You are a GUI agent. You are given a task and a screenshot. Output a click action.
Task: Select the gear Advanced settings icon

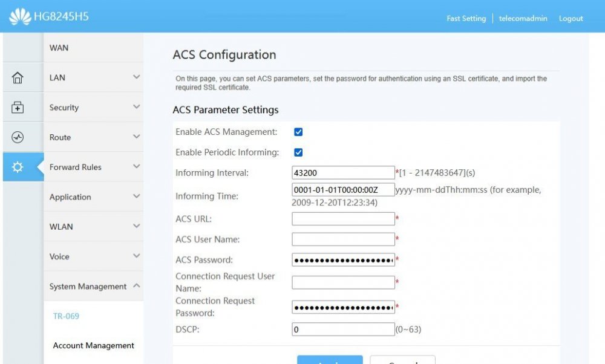click(x=18, y=167)
